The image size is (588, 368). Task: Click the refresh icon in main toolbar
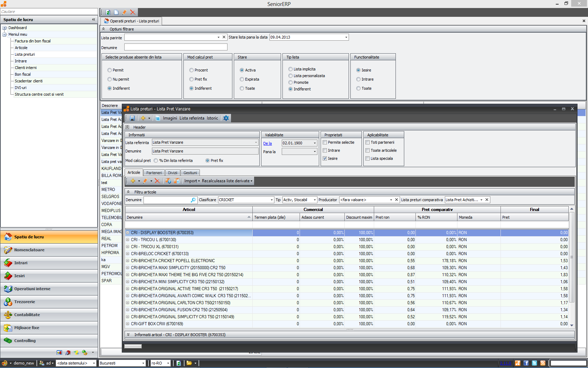pyautogui.click(x=108, y=12)
